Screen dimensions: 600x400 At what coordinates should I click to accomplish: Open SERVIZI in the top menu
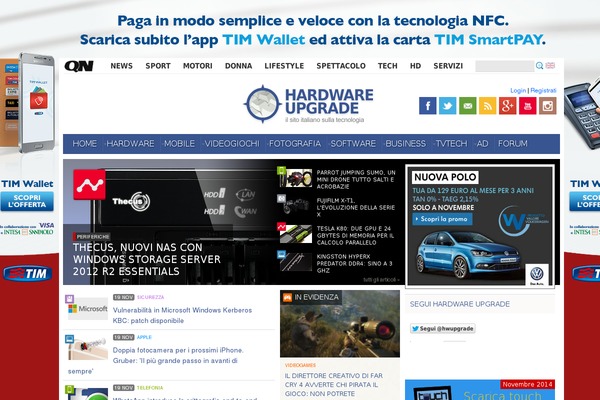tap(448, 66)
